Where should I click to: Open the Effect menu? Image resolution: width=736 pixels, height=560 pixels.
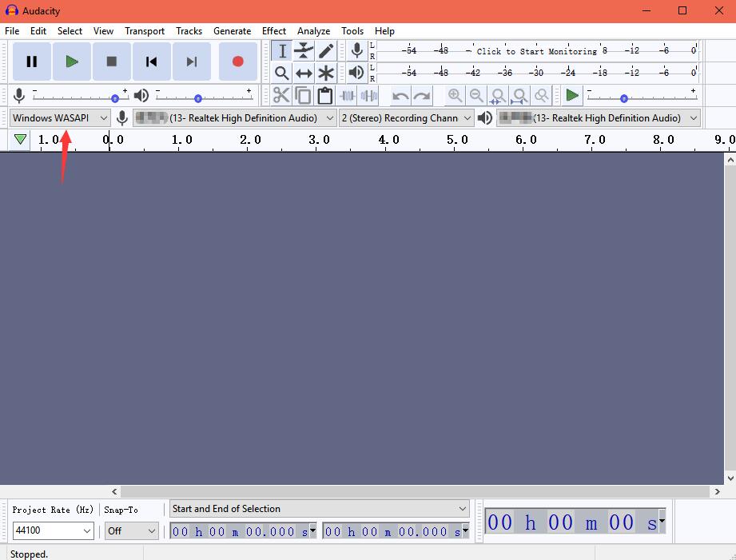coord(274,31)
